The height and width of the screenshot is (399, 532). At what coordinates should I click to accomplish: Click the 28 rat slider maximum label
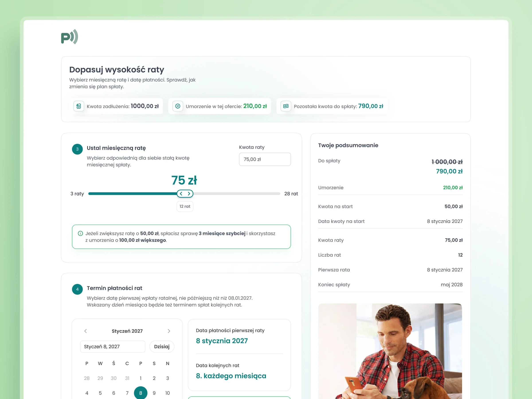[291, 194]
